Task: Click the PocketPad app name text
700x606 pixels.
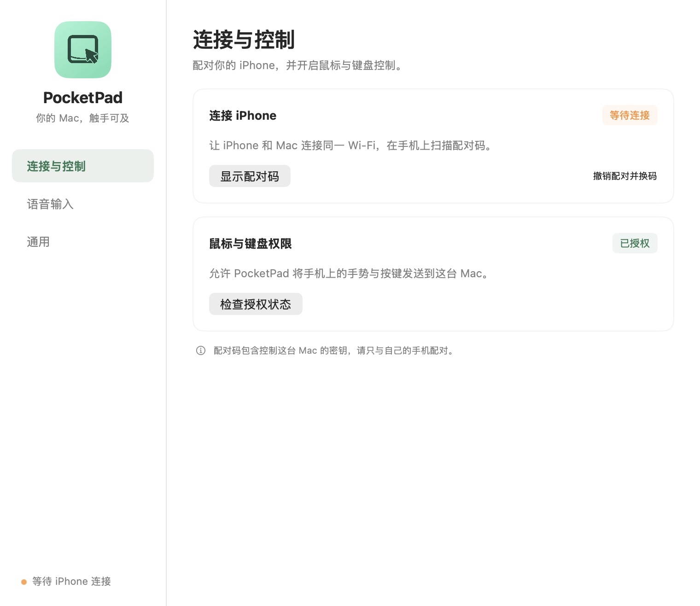Action: [83, 98]
